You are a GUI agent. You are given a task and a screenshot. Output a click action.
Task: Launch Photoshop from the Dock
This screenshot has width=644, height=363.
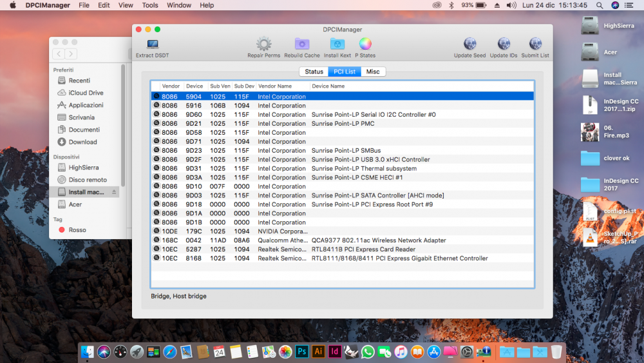(302, 352)
